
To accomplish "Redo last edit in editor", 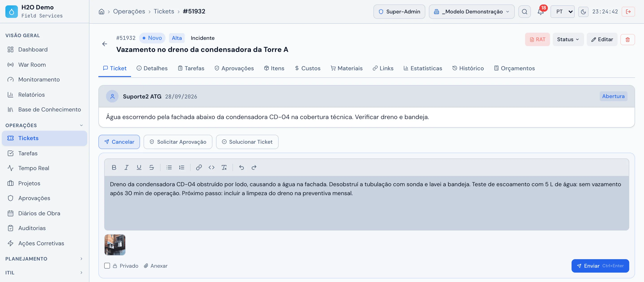I will tap(254, 167).
